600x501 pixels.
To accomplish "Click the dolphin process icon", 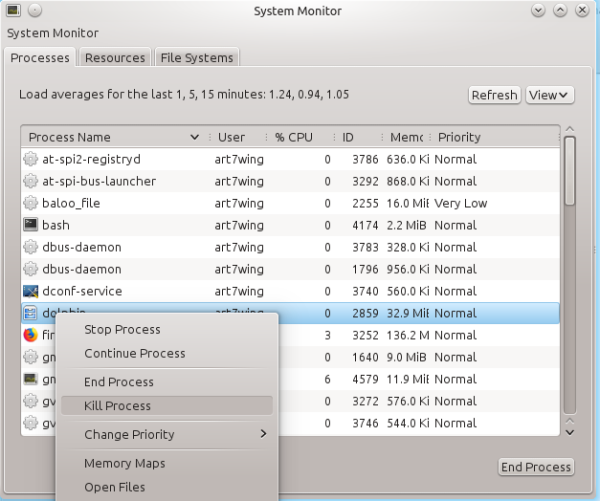I will (x=31, y=313).
